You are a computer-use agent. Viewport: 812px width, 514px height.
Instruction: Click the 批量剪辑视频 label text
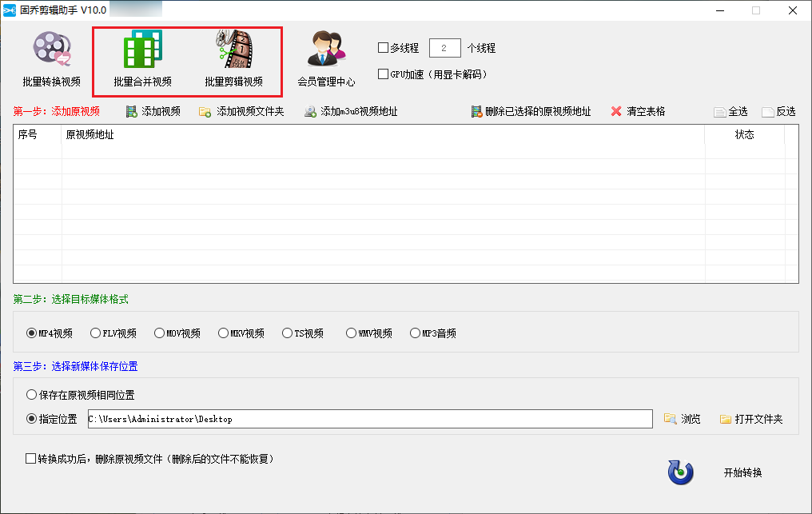click(234, 82)
